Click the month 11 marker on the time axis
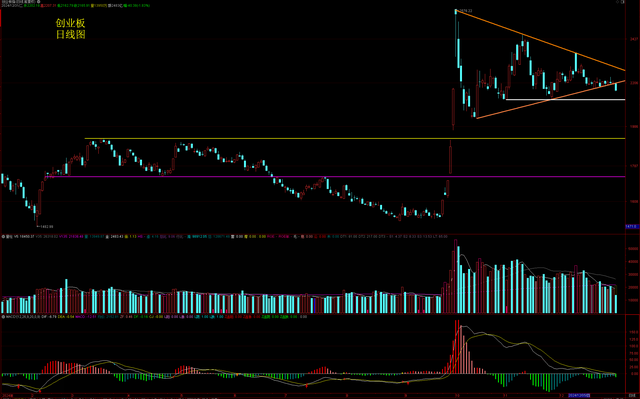Image resolution: width=640 pixels, height=399 pixels. tap(505, 396)
